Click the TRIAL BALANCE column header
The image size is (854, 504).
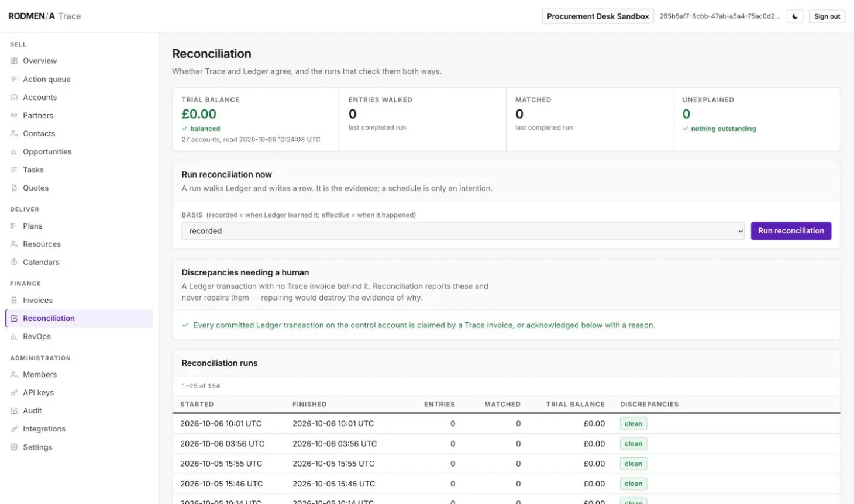click(x=576, y=404)
